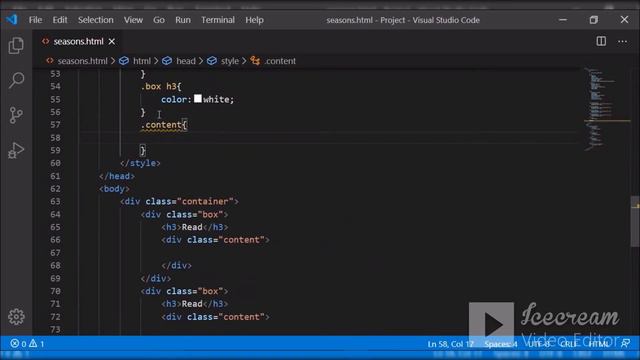Click the closing </head> tag
This screenshot has width=640, height=360.
pos(117,176)
